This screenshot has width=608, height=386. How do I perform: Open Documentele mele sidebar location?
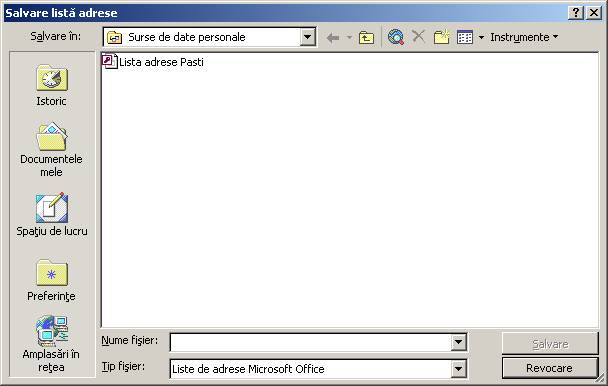[x=52, y=150]
